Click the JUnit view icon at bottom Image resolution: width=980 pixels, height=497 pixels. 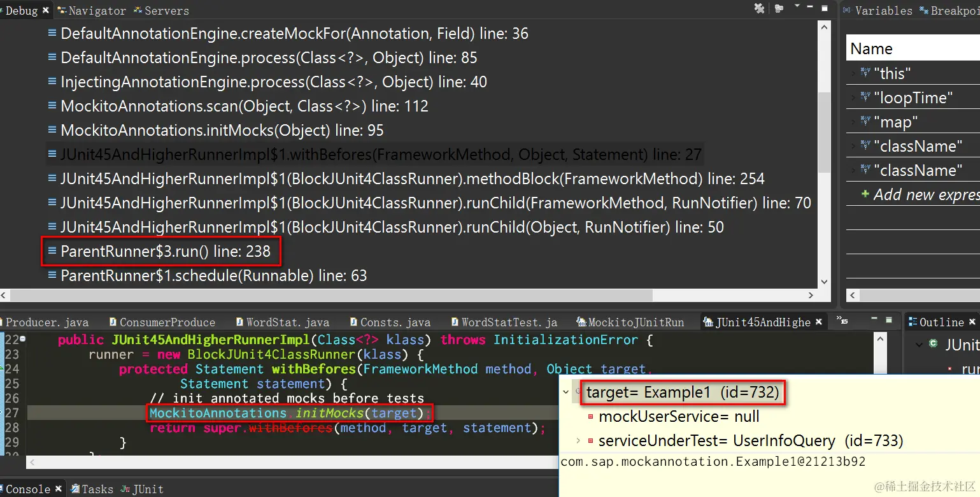[x=125, y=489]
